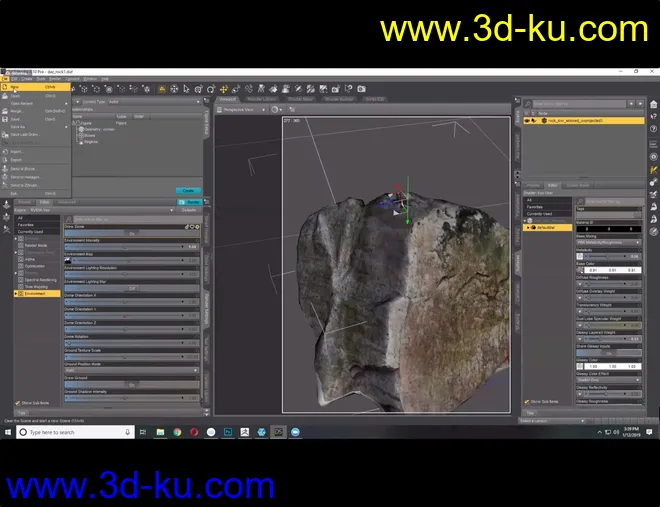Click the Glossy Color value field
660x507 pixels.
click(x=613, y=366)
